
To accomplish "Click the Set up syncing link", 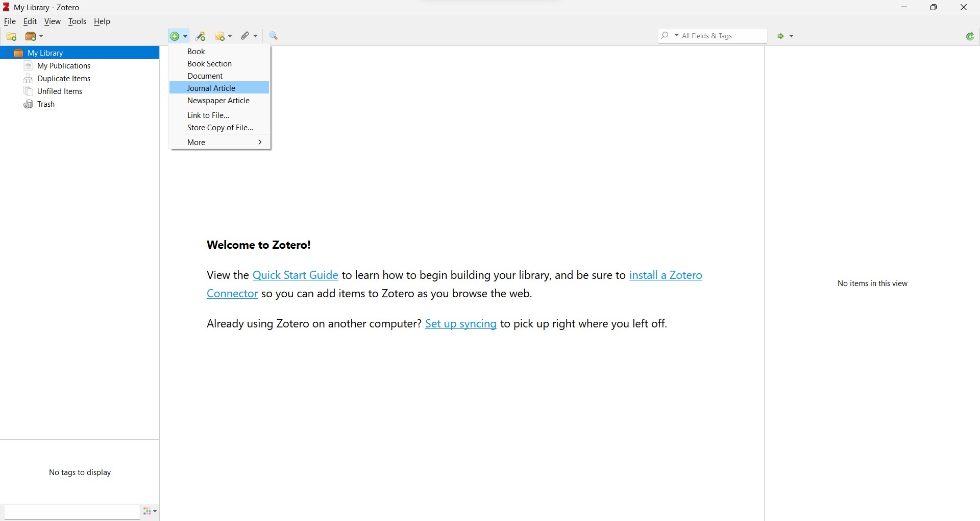I will pyautogui.click(x=461, y=324).
